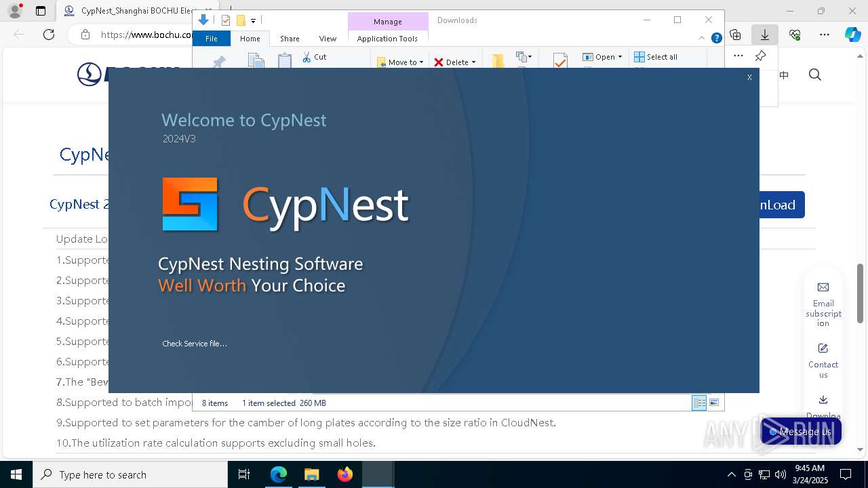Open more options in downloads flyout

[x=738, y=56]
